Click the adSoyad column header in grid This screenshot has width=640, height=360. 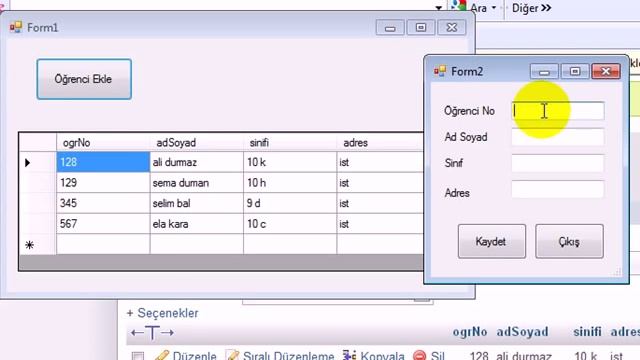(x=196, y=142)
